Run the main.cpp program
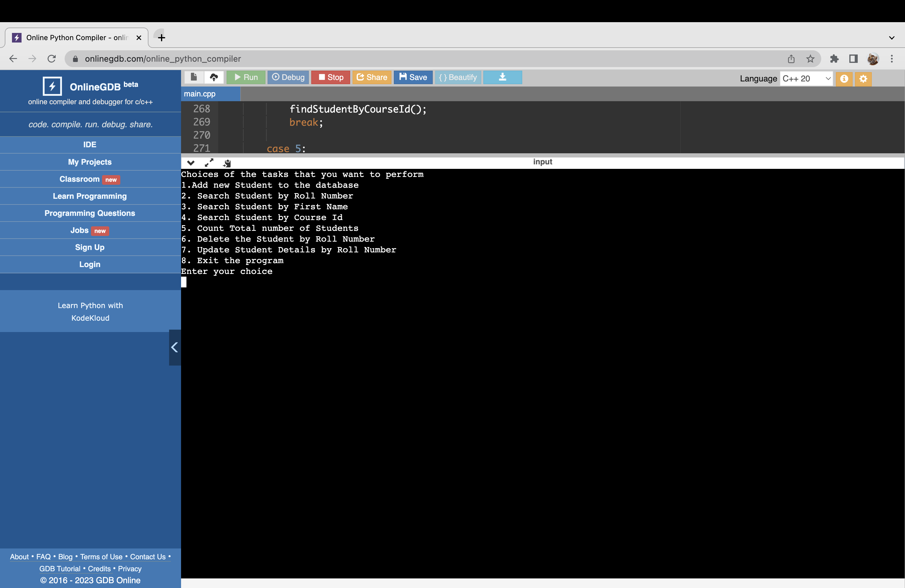Image resolution: width=905 pixels, height=588 pixels. click(246, 77)
